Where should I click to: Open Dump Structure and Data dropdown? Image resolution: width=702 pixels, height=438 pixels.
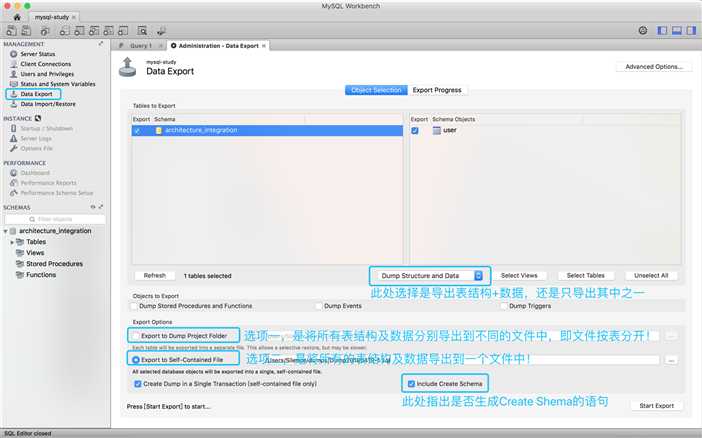click(430, 276)
